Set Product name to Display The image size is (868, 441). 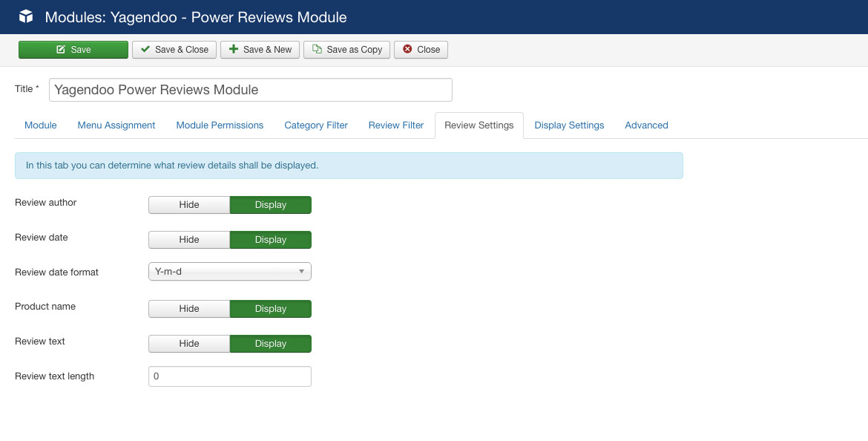pyautogui.click(x=271, y=309)
